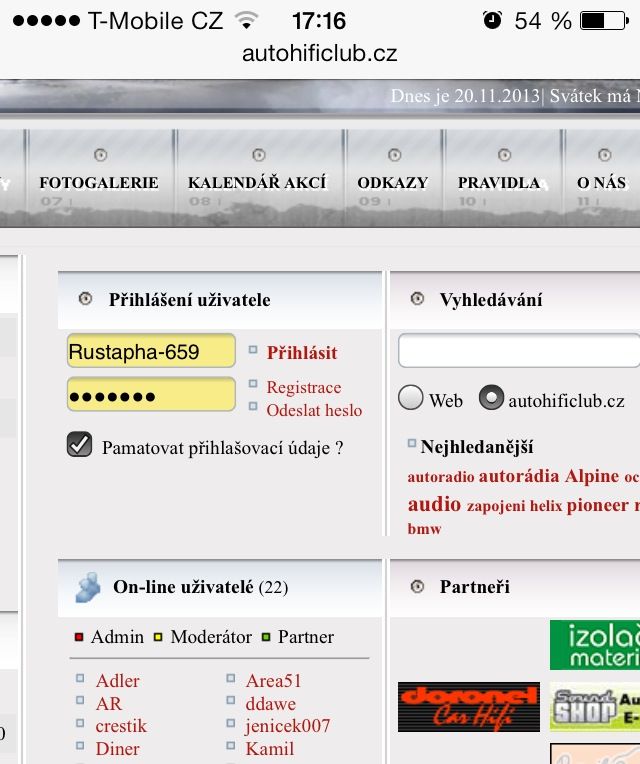Click the red Admin legend square
The height and width of the screenshot is (764, 640).
point(79,637)
